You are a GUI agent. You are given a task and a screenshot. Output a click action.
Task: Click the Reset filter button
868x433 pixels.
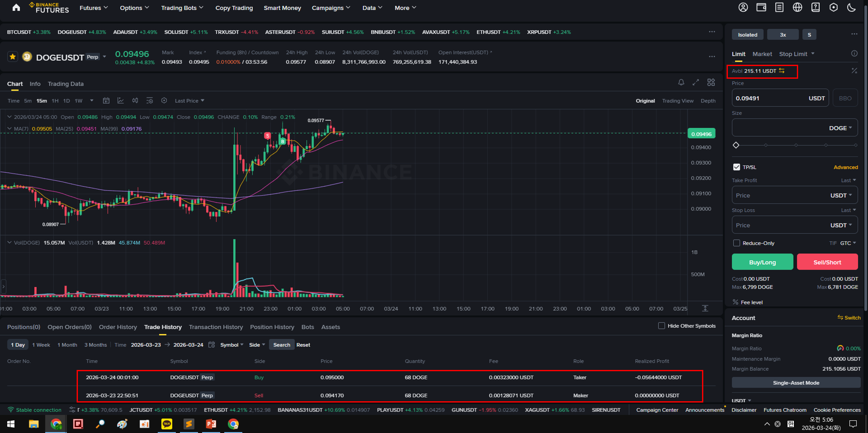point(303,345)
